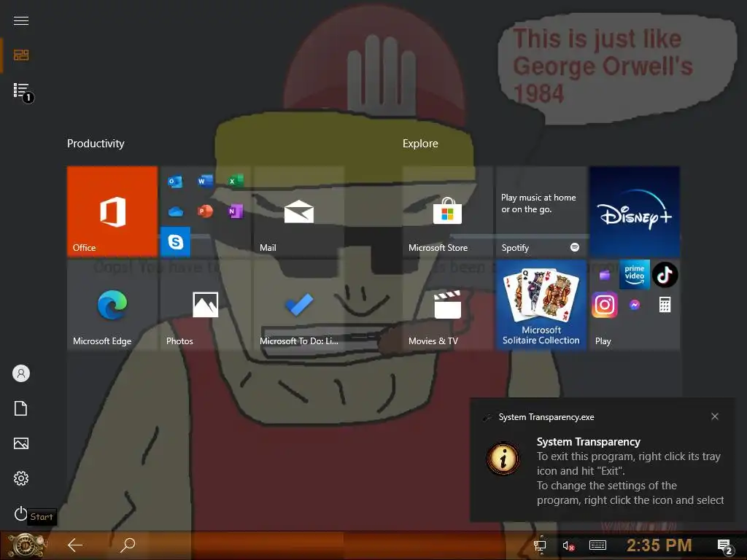747x560 pixels.
Task: Click the taskbar Back arrow
Action: (x=75, y=545)
